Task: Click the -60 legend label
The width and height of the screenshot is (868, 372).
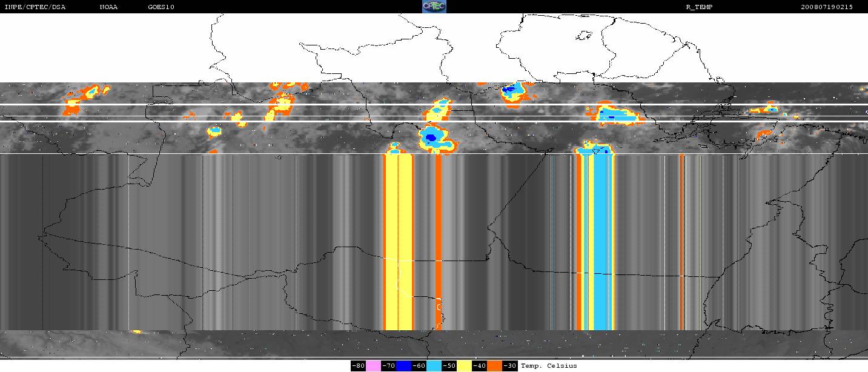Action: point(419,366)
